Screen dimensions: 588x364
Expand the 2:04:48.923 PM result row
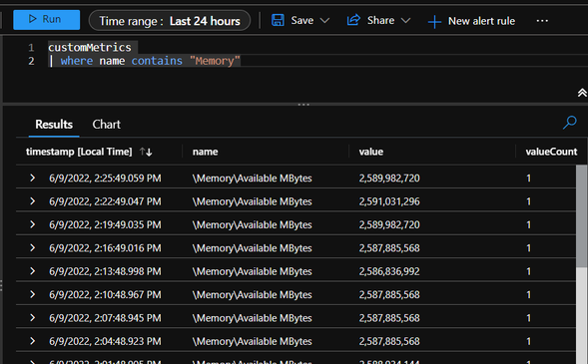coord(32,341)
